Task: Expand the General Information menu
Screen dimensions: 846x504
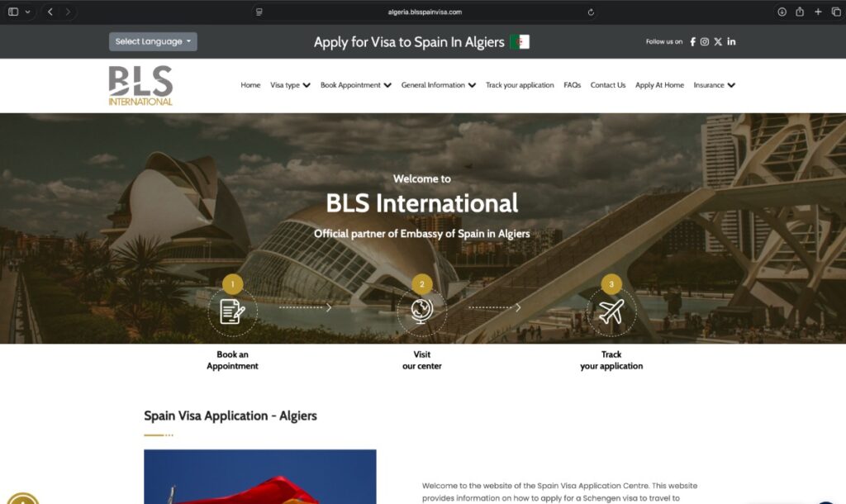Action: pos(438,85)
